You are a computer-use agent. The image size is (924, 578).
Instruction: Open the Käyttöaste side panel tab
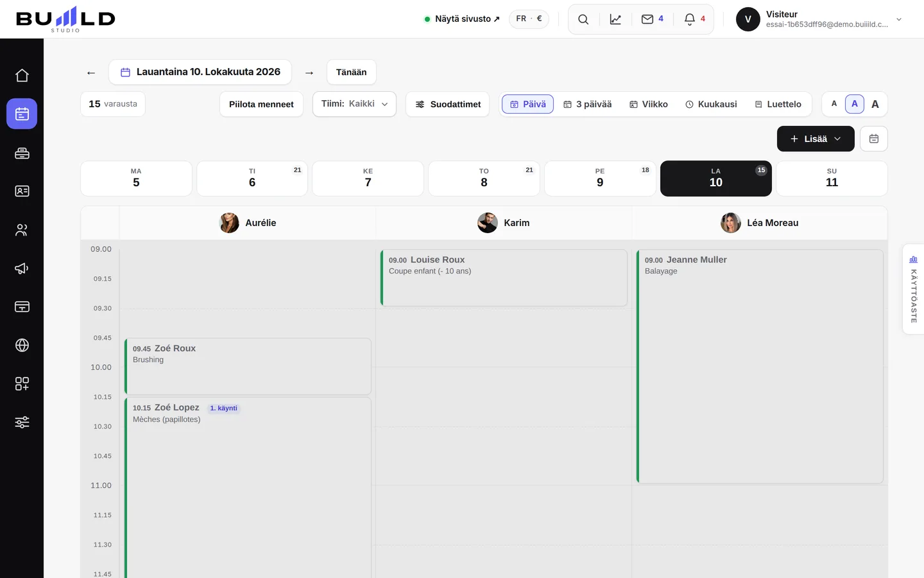913,289
